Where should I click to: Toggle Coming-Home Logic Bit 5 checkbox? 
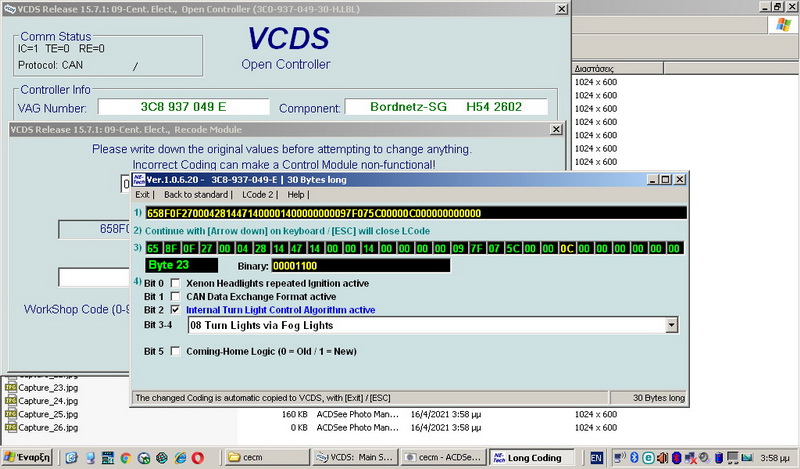tap(175, 351)
